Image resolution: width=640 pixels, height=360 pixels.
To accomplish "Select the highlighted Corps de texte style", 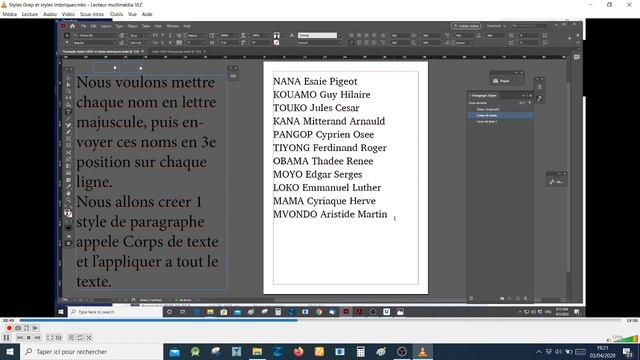I will 500,116.
